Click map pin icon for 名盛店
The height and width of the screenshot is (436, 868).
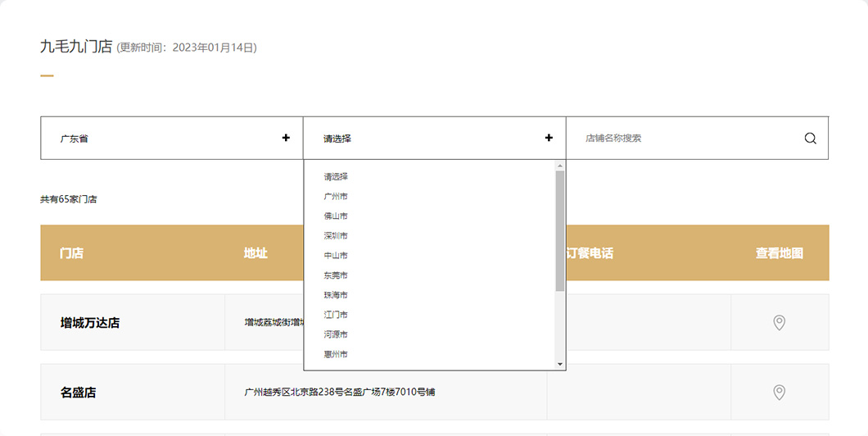tap(779, 393)
